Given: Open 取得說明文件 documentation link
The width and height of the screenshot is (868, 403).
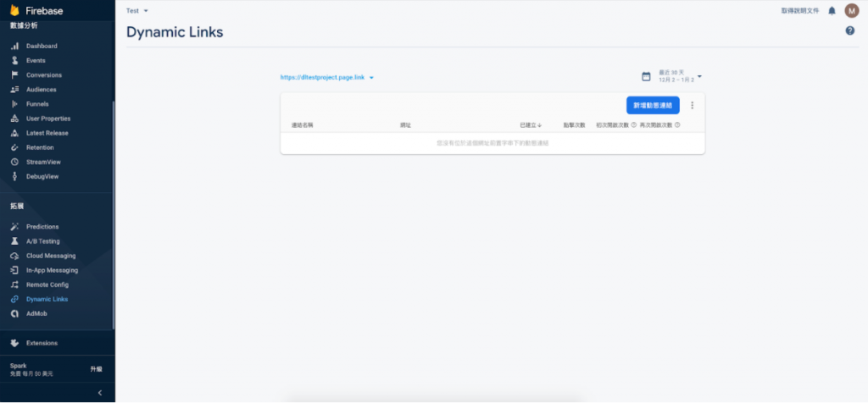Looking at the screenshot, I should click(x=800, y=10).
